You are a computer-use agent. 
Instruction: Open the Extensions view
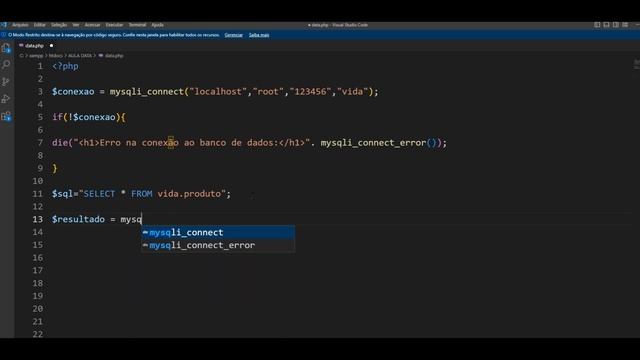coord(6,116)
